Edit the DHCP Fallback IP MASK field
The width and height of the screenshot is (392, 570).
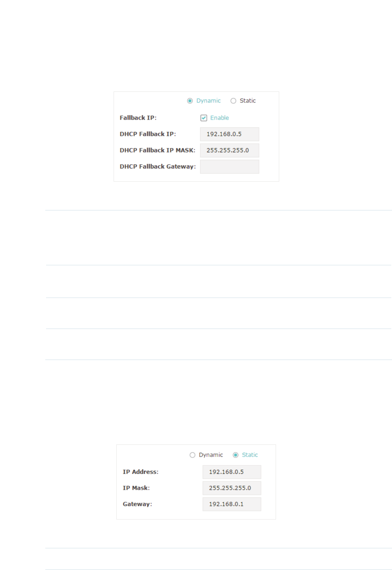(x=230, y=151)
